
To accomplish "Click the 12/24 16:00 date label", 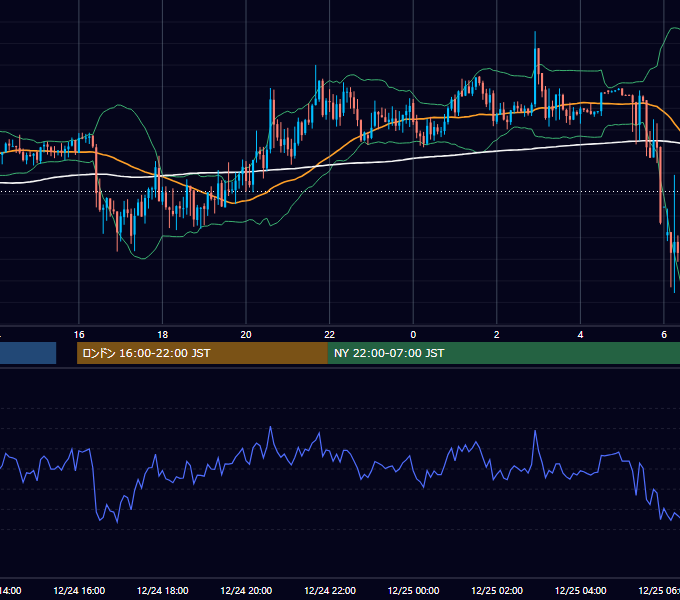I will (x=79, y=590).
